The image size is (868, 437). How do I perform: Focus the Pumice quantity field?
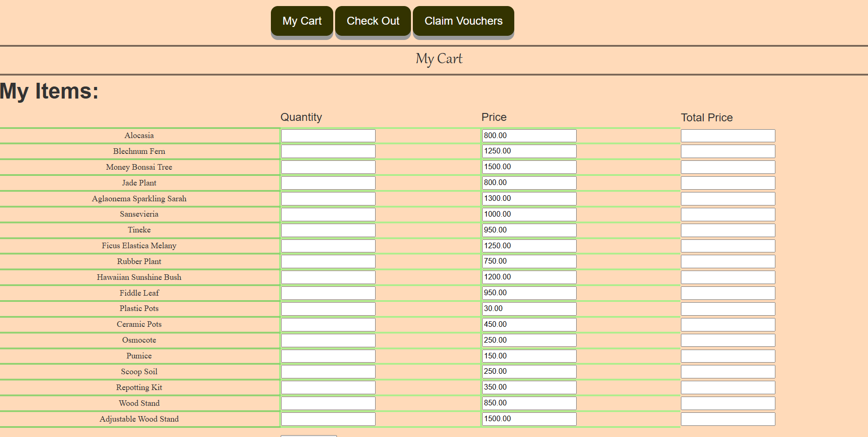pyautogui.click(x=328, y=356)
